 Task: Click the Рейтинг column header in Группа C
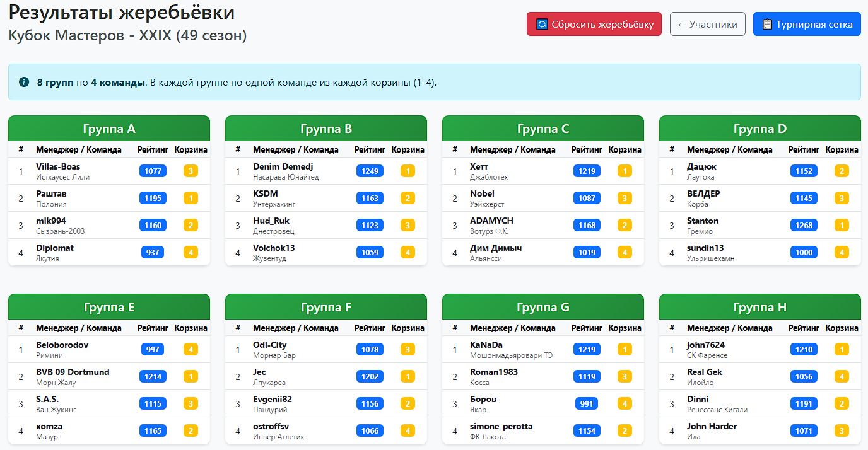coord(587,150)
